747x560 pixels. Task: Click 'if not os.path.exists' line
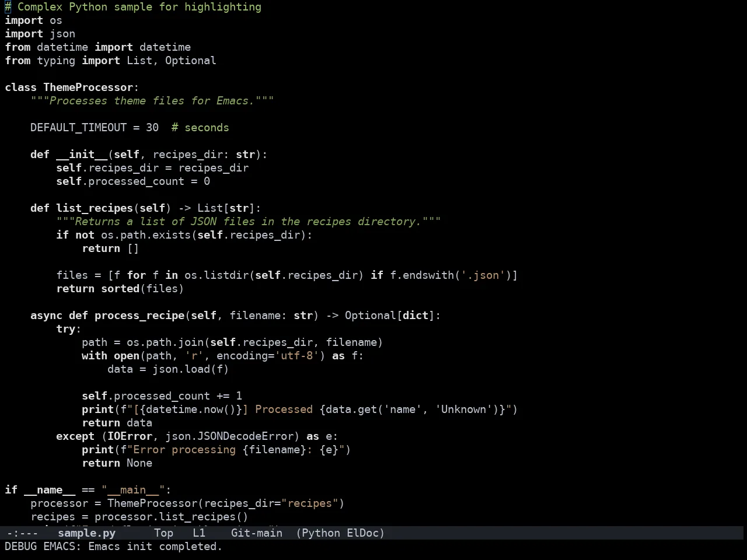pos(184,235)
